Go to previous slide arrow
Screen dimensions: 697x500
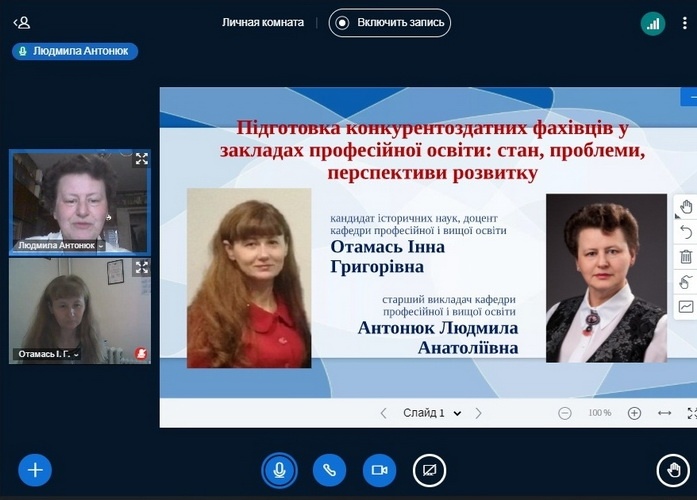[384, 413]
